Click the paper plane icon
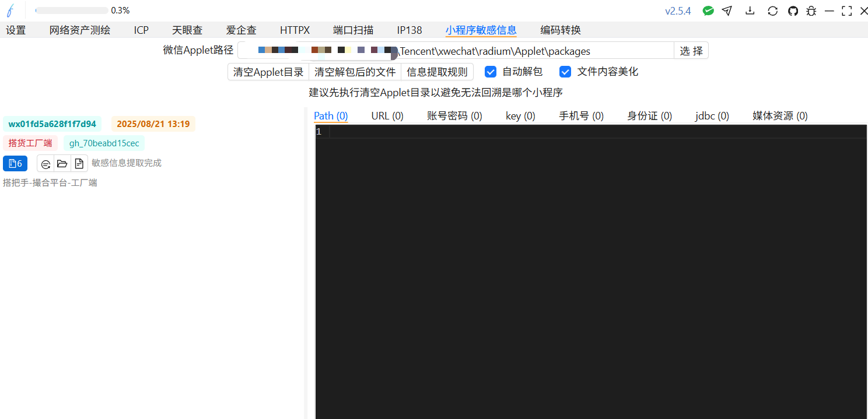This screenshot has width=868, height=419. coord(727,10)
